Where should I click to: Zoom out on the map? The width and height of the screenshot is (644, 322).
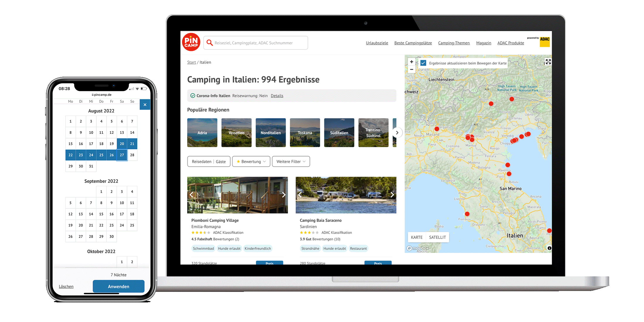pyautogui.click(x=412, y=69)
